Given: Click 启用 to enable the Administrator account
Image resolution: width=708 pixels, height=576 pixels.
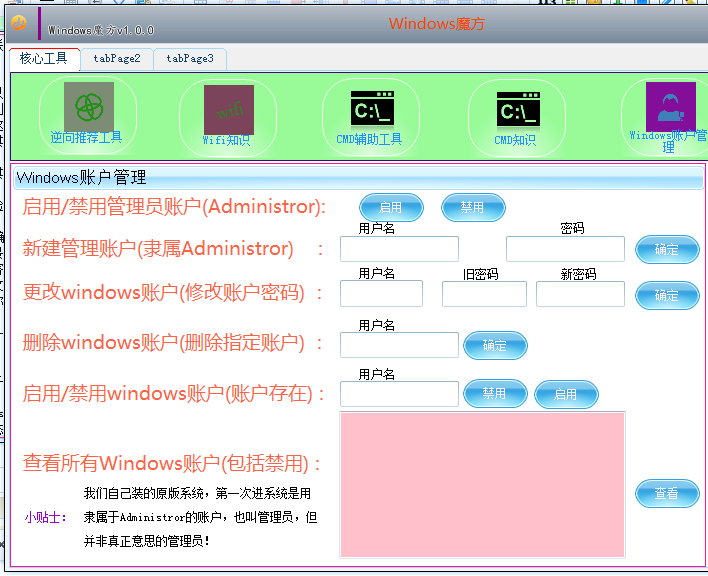Looking at the screenshot, I should (x=391, y=207).
